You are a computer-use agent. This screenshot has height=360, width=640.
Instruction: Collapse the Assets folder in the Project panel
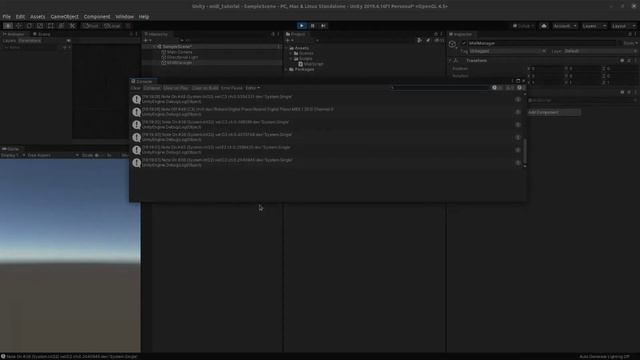287,48
